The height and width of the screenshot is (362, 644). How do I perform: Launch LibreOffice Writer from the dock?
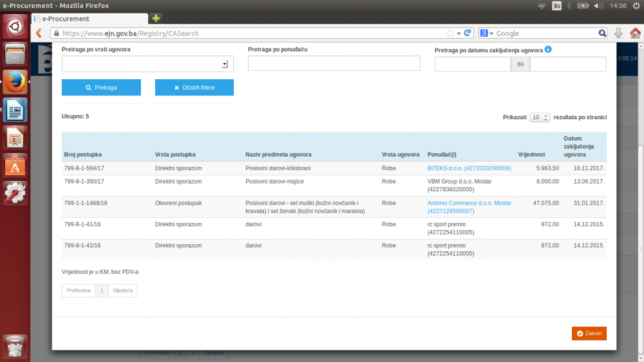tap(15, 110)
